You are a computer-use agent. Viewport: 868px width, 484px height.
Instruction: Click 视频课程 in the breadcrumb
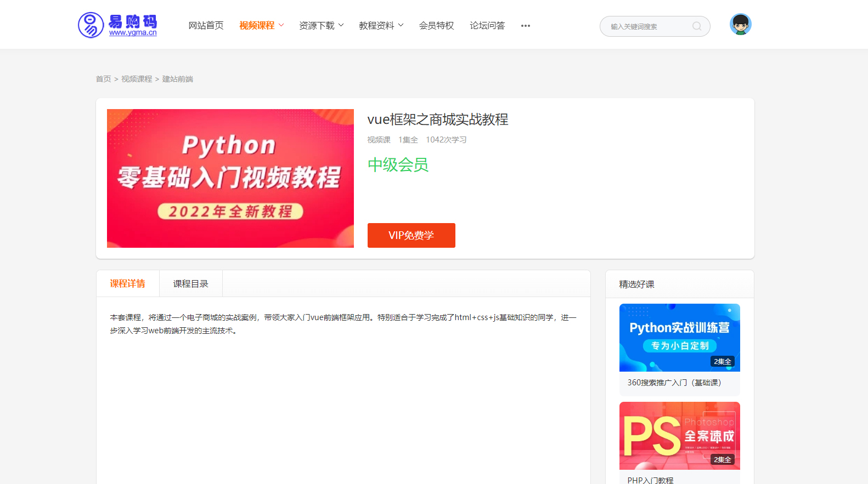click(x=137, y=79)
